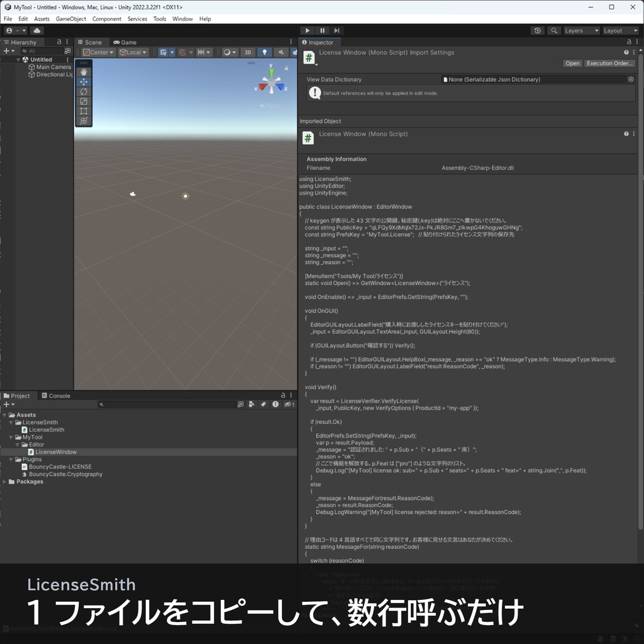Open the Tools menu
The width and height of the screenshot is (644, 644).
[x=160, y=19]
